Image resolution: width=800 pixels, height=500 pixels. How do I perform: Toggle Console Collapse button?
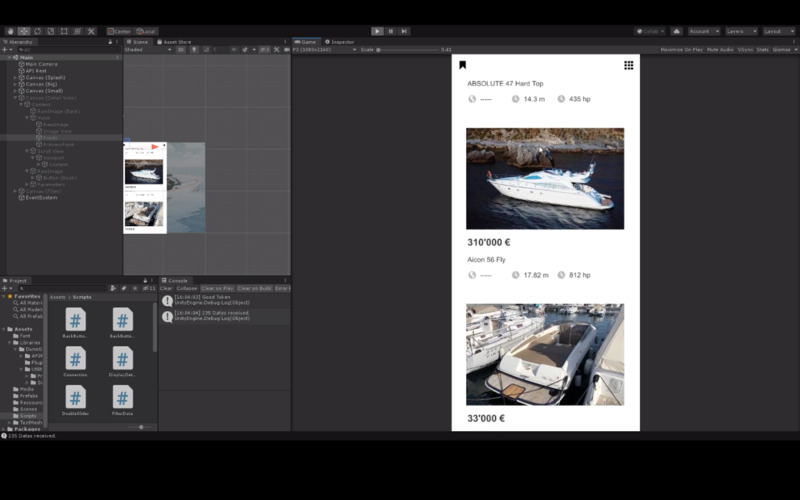(187, 288)
